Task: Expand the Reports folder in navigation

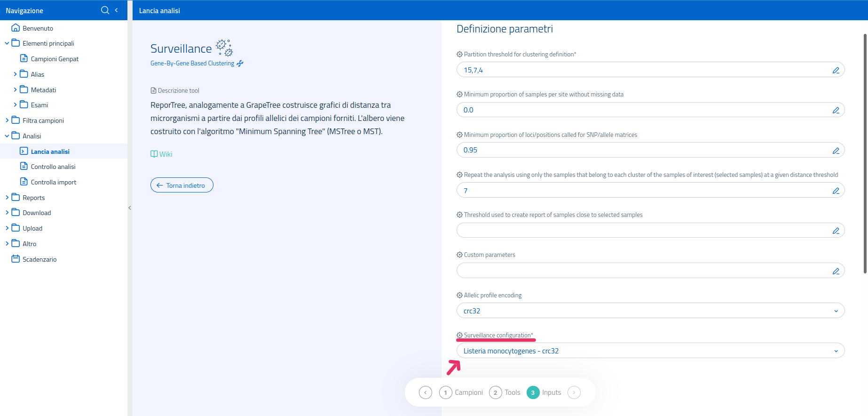Action: (7, 198)
